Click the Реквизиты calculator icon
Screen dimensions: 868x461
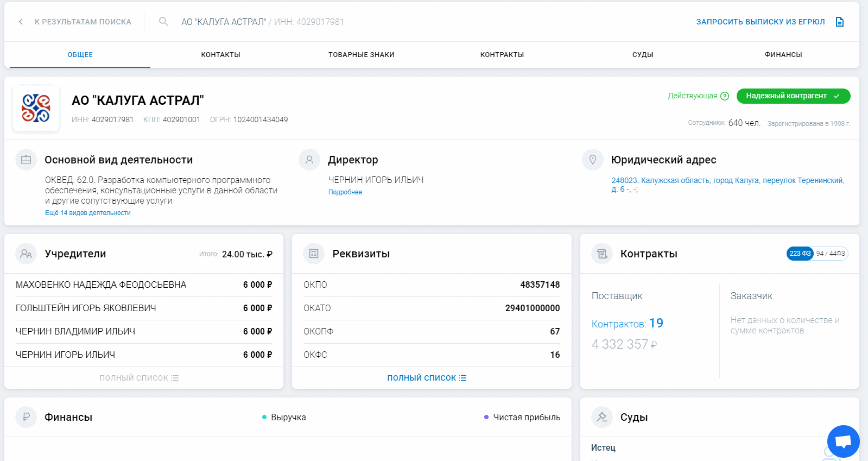pyautogui.click(x=314, y=254)
